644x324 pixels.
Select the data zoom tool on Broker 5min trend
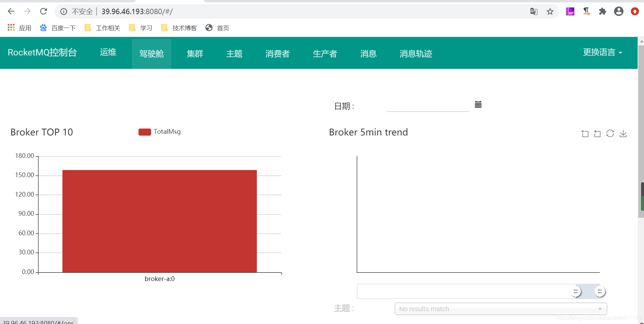coord(585,133)
